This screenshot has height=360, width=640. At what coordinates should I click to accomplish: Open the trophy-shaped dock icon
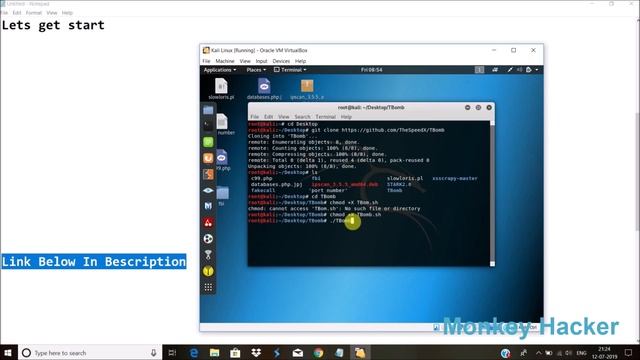(208, 255)
